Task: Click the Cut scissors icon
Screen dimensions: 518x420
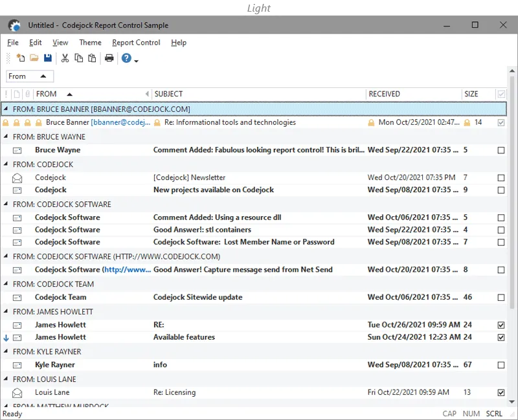Action: coord(65,58)
